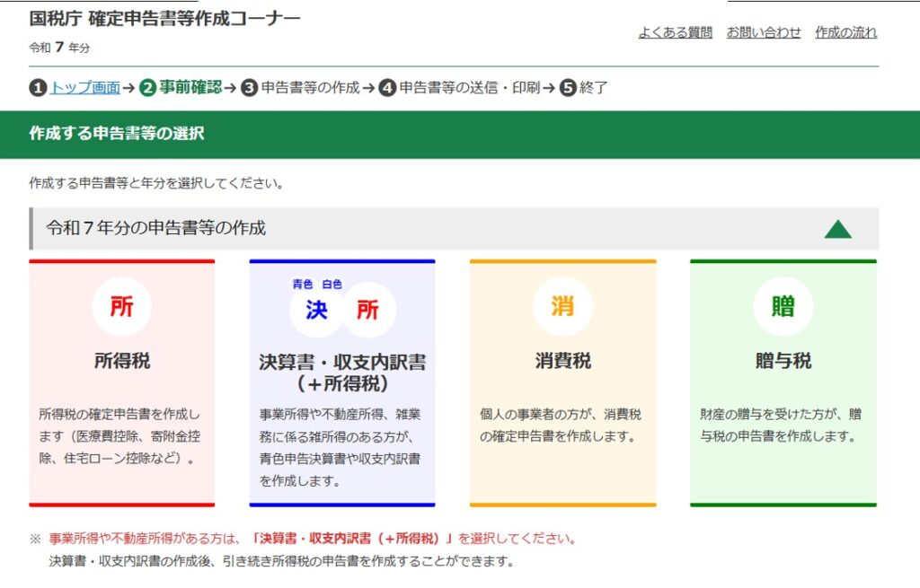Open the よくある質問 page
This screenshot has height=588, width=920.
(676, 32)
